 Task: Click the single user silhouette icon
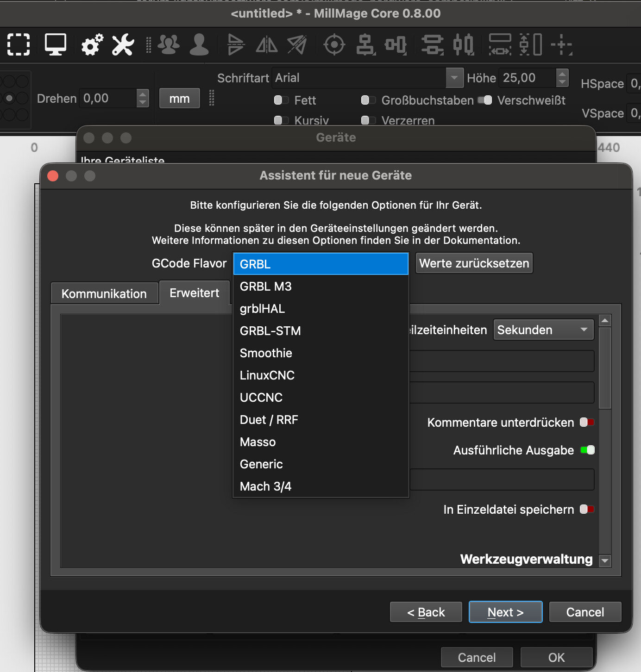pos(199,45)
